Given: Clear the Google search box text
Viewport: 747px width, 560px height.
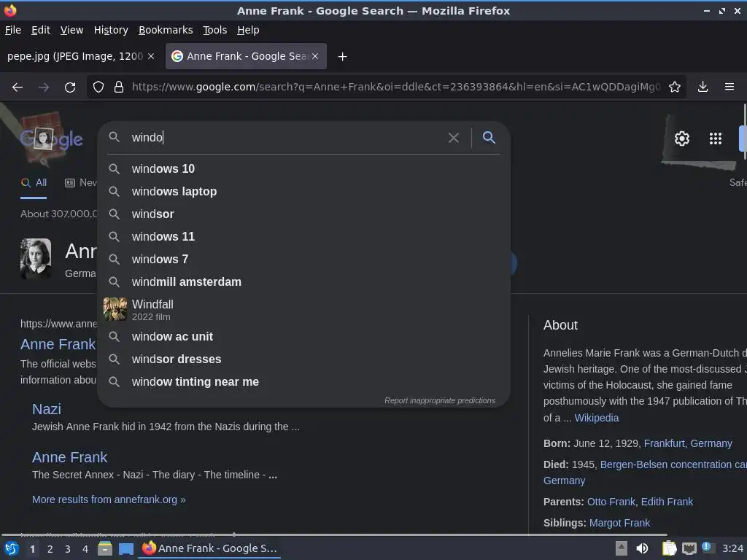Looking at the screenshot, I should click(454, 138).
